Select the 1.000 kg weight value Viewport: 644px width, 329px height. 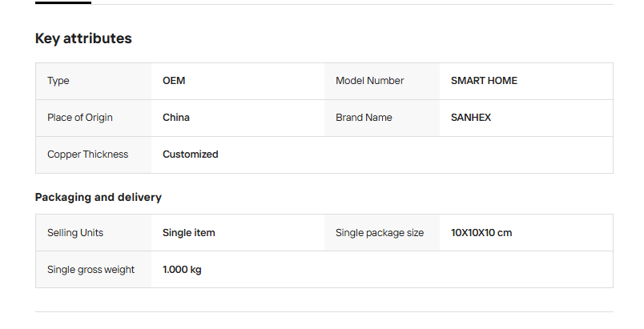[x=182, y=270]
